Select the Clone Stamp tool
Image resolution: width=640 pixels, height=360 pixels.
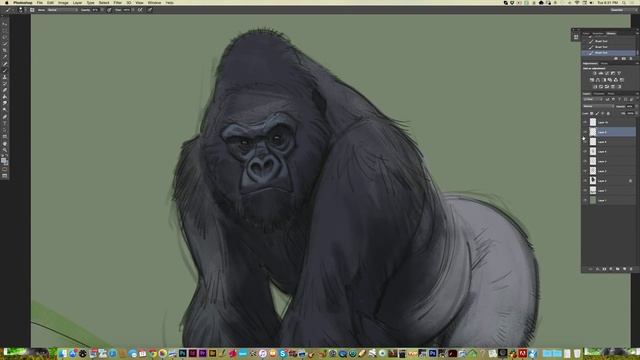point(5,77)
